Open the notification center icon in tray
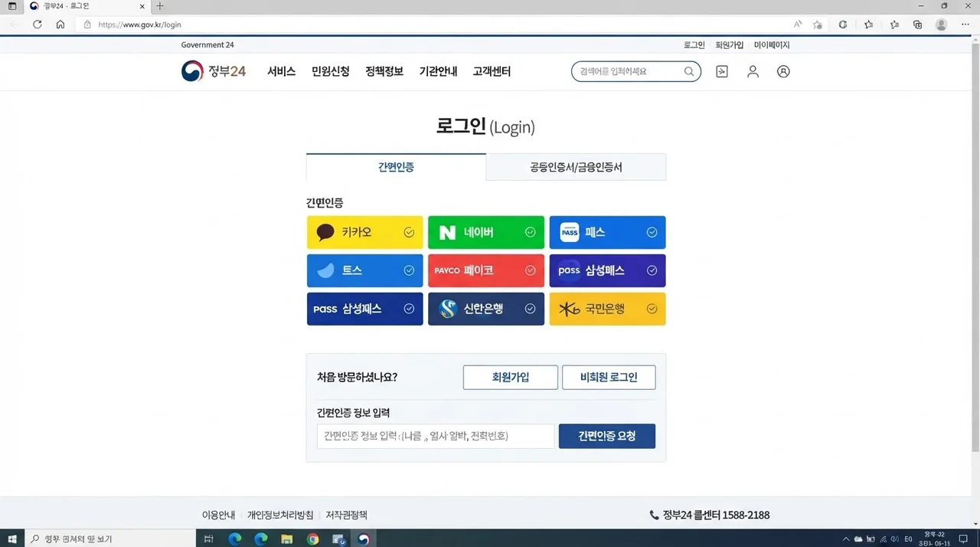Screen dimensions: 980x547 tap(963, 539)
